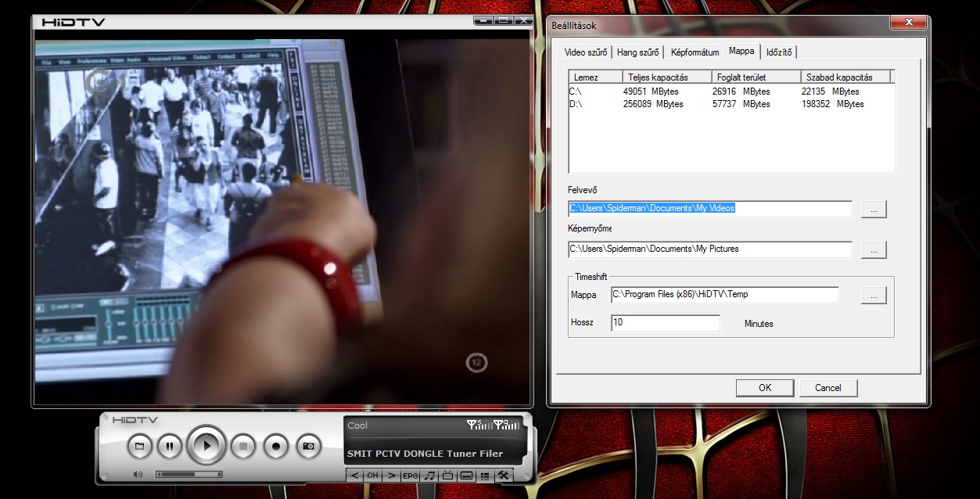Click the volume slider bar
This screenshot has width=980, height=499.
188,474
